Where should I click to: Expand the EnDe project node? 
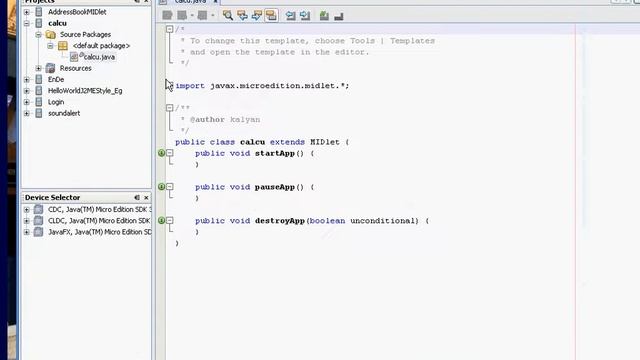[x=27, y=80]
